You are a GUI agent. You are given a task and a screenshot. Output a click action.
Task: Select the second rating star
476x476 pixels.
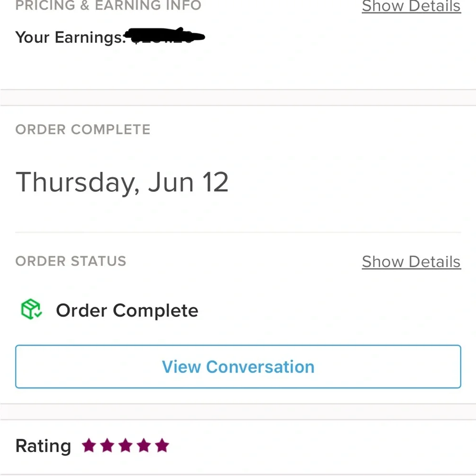107,446
